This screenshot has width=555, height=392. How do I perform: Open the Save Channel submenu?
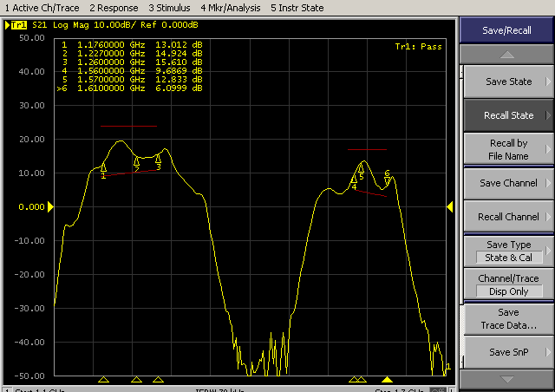tap(508, 183)
